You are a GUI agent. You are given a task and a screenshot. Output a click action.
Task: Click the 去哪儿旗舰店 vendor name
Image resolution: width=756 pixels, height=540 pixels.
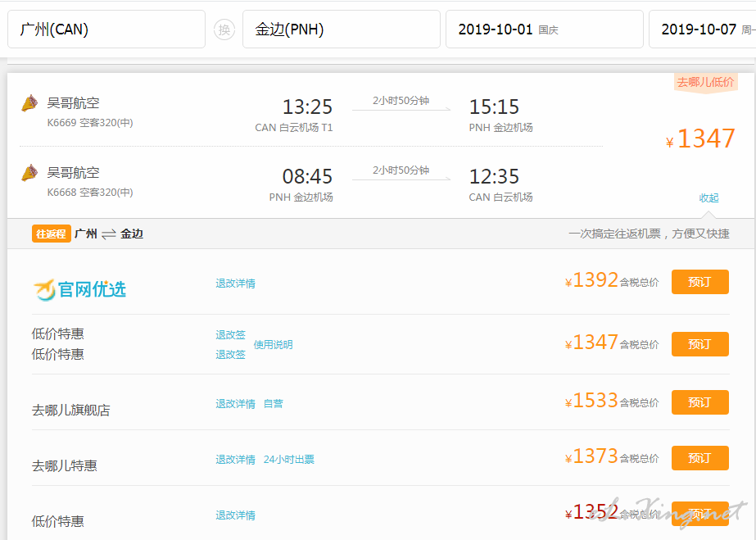coord(71,410)
